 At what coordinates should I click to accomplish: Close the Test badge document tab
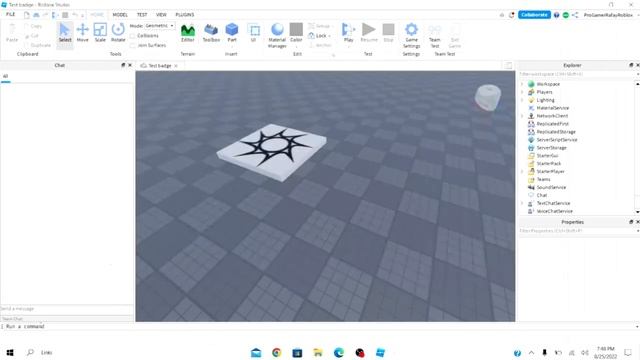[176, 66]
